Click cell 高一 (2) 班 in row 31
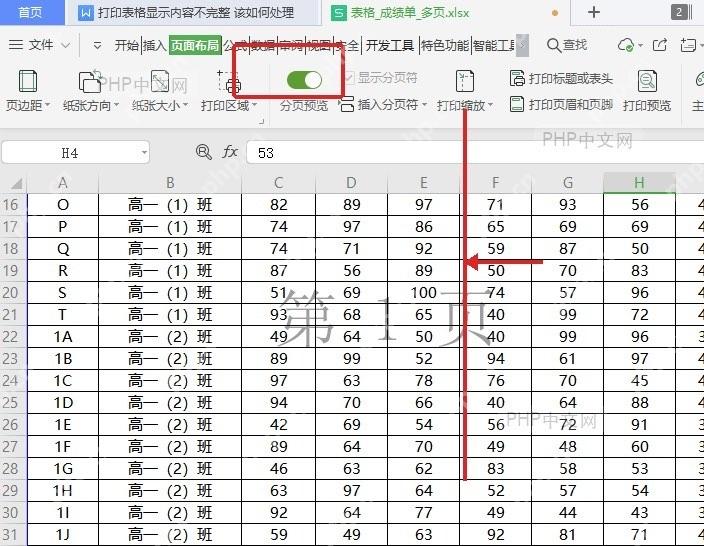This screenshot has width=704, height=546. tap(170, 535)
